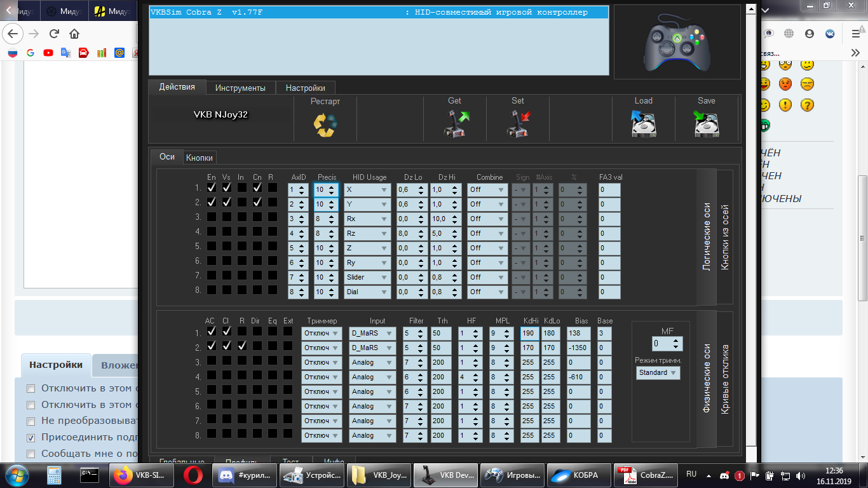
Task: Click the Load hard-drive icon
Action: click(643, 125)
